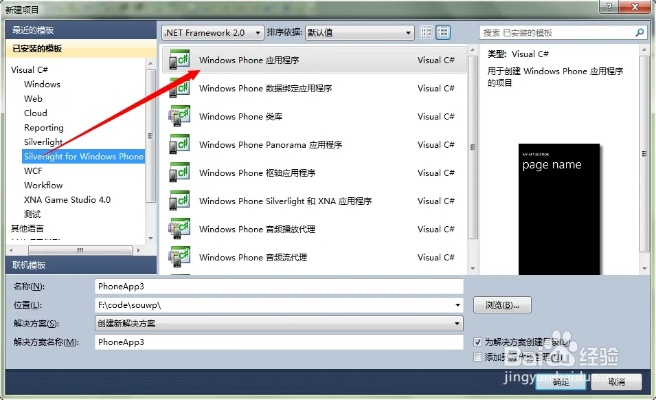Select Windows Phone 应用程序 template icon
The image size is (656, 400).
point(179,60)
